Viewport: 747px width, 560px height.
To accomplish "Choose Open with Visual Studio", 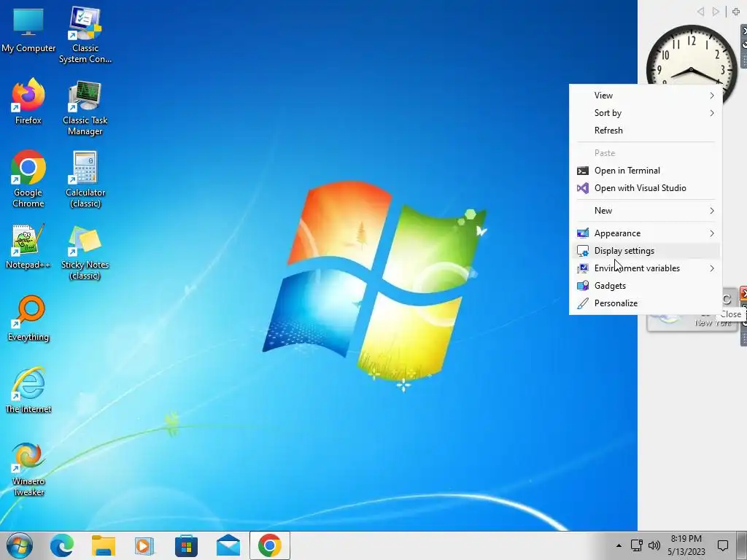I will point(646,188).
